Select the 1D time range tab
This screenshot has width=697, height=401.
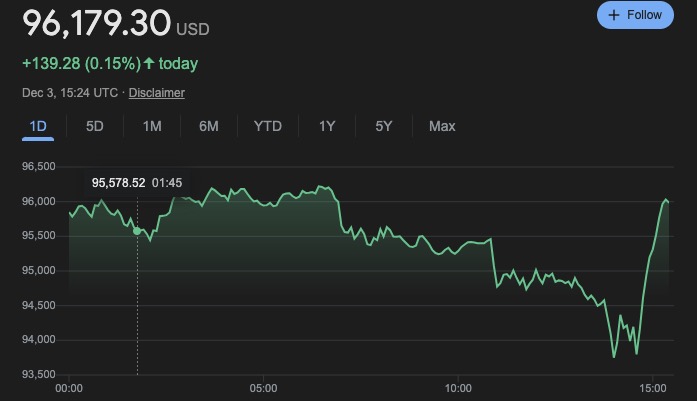pos(38,126)
